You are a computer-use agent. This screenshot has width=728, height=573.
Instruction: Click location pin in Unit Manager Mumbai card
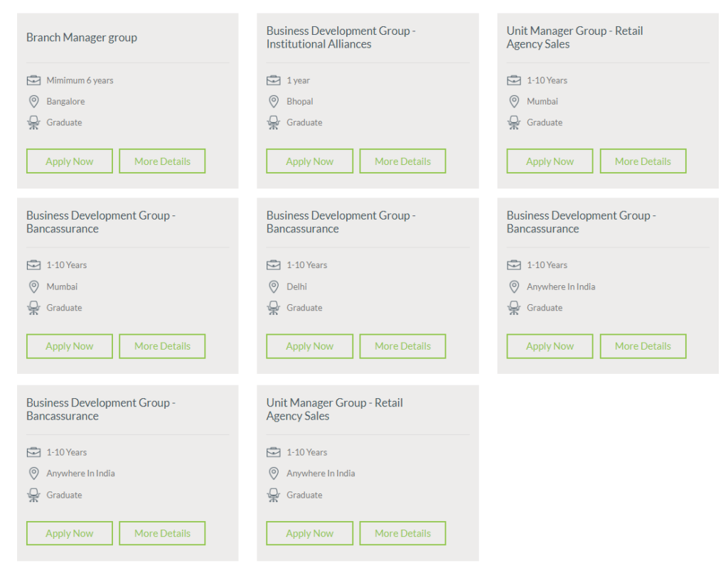click(514, 102)
